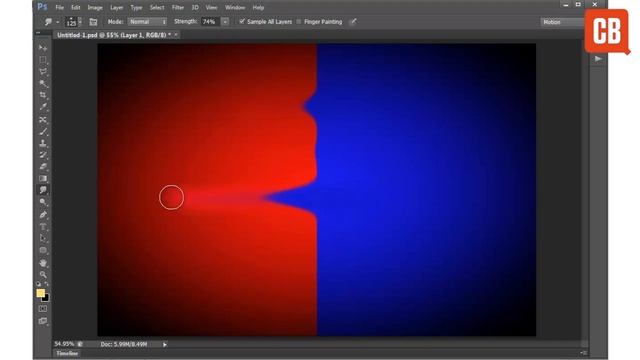Expand the status bar info arrow
640x360 pixels.
[x=165, y=344]
